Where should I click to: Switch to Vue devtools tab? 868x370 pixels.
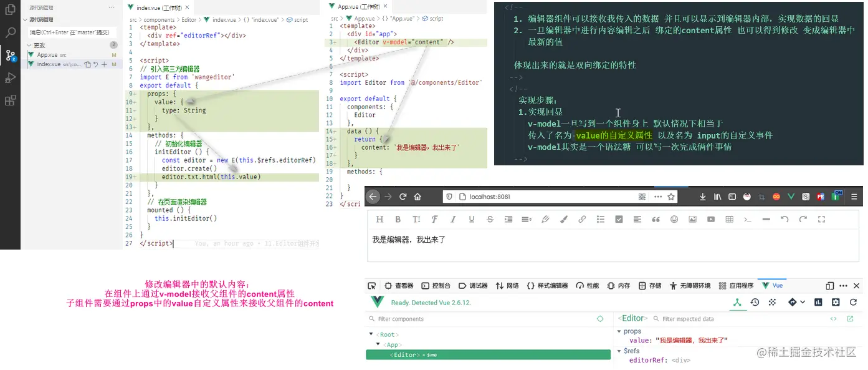click(772, 286)
